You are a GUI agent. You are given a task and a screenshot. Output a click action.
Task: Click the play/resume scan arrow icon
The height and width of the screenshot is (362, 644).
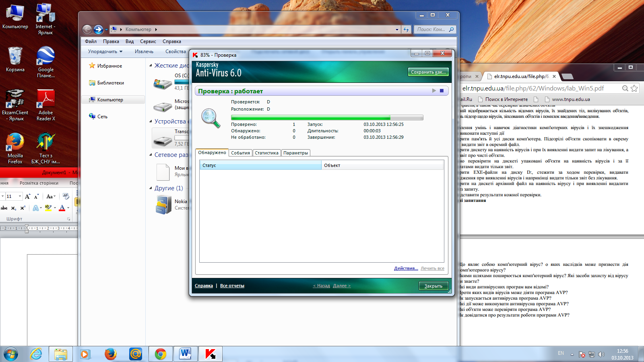434,91
